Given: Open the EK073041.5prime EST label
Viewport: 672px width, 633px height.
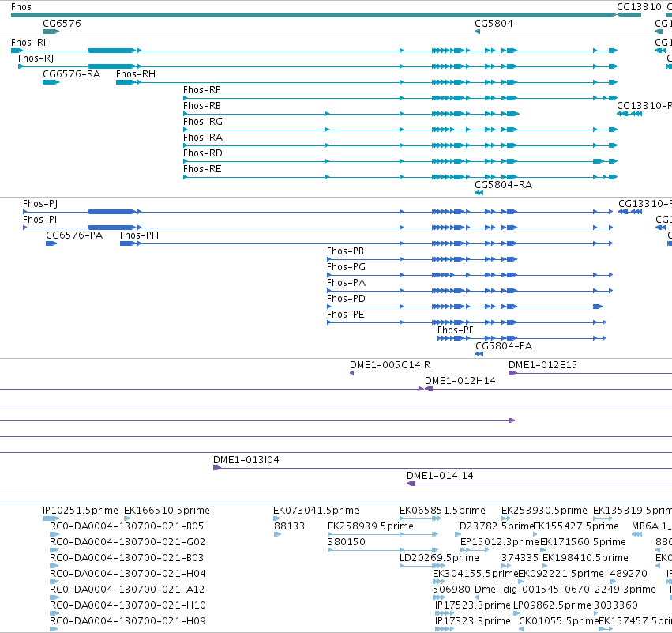Looking at the screenshot, I should click(x=317, y=511).
